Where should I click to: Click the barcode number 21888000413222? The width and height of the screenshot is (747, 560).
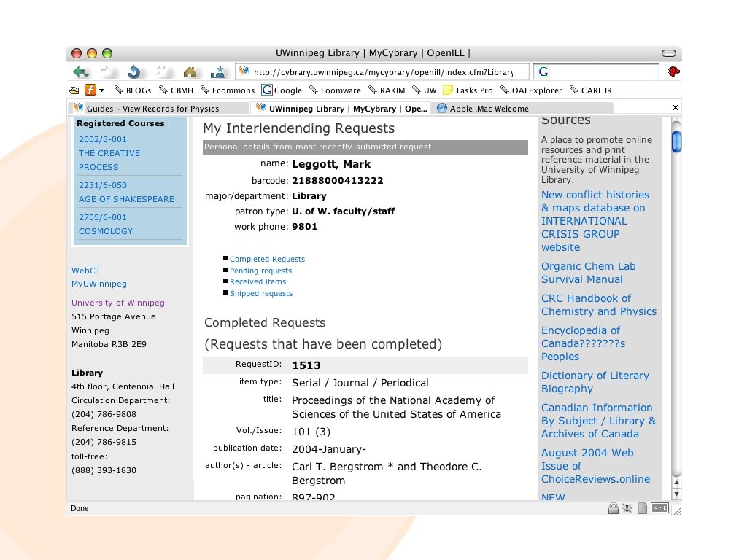(x=337, y=181)
